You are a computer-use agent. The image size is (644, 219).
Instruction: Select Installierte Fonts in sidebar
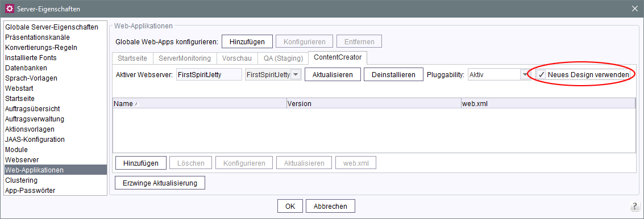coord(56,58)
